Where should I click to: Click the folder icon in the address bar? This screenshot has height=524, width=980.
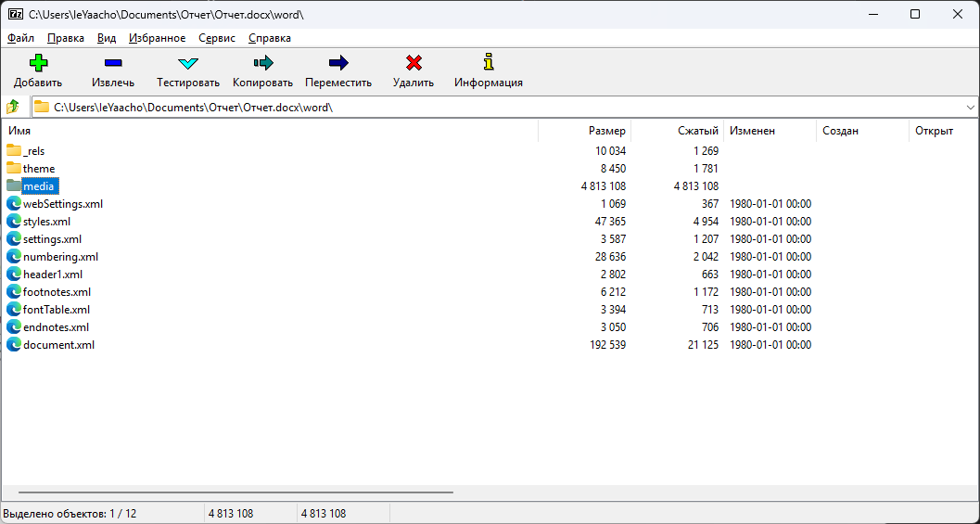[x=42, y=107]
